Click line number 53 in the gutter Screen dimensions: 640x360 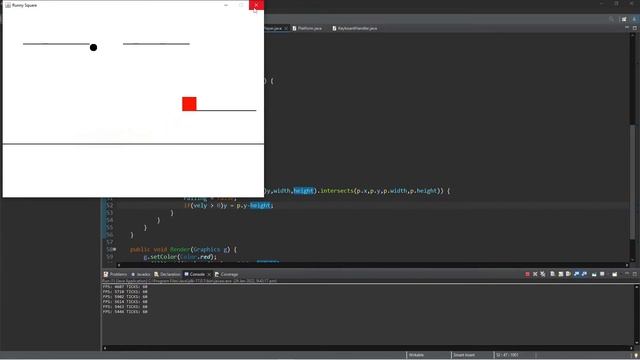point(109,213)
